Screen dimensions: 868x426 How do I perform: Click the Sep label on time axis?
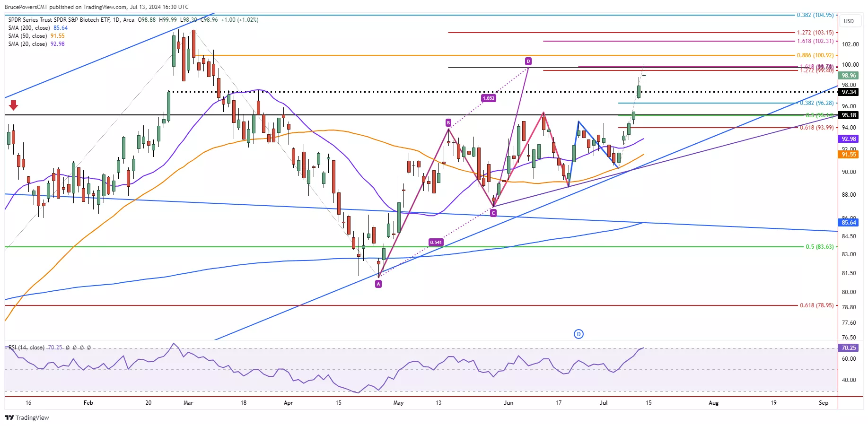point(824,403)
